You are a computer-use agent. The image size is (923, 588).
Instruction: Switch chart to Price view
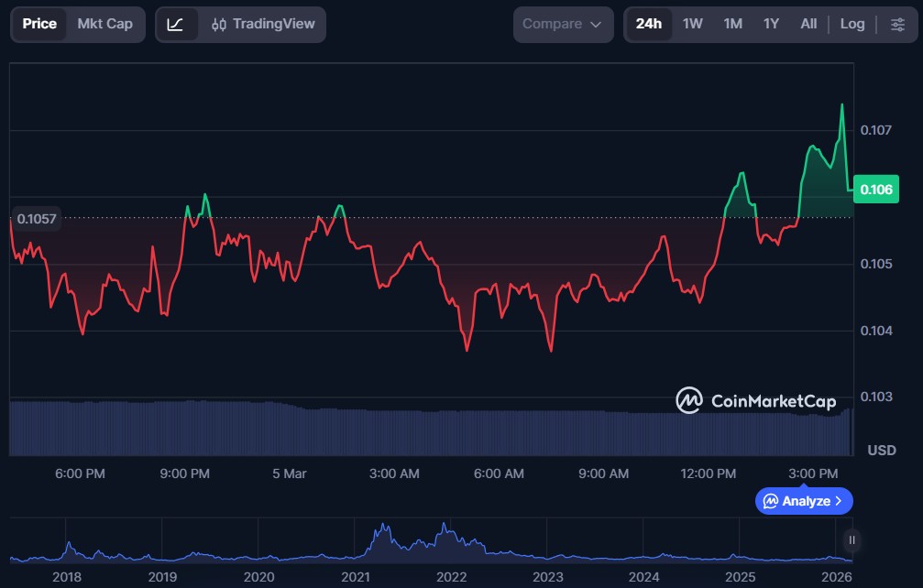tap(39, 25)
